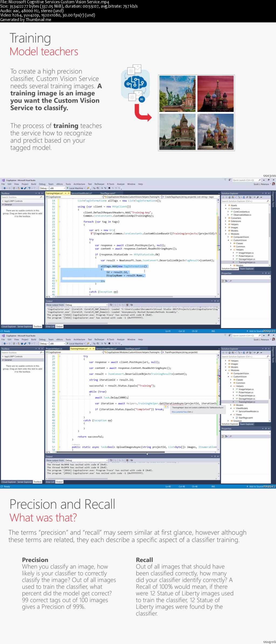
Task: Click View Code icon in lower frame's Solution Explorer
Action: 254,353
